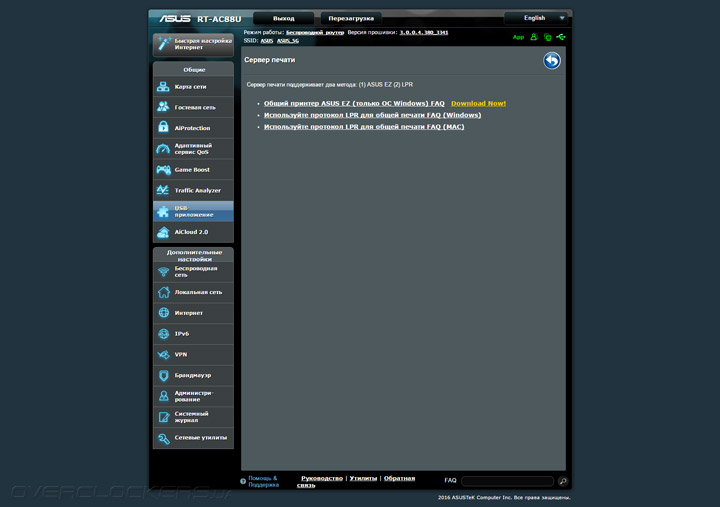Open the English language dropdown
This screenshot has height=507, width=720.
point(536,18)
